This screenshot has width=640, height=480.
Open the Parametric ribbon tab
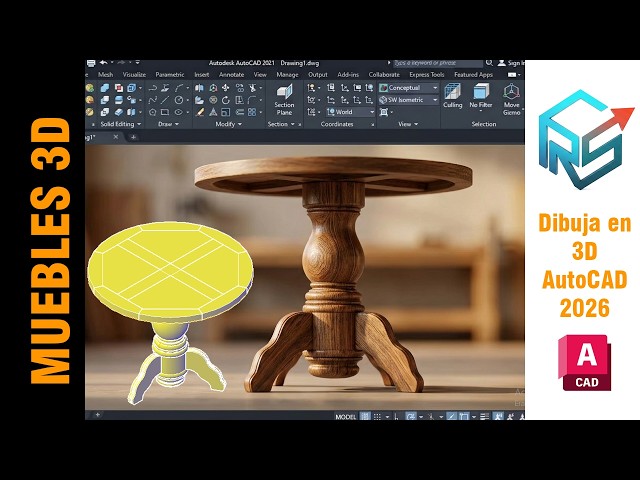(170, 75)
